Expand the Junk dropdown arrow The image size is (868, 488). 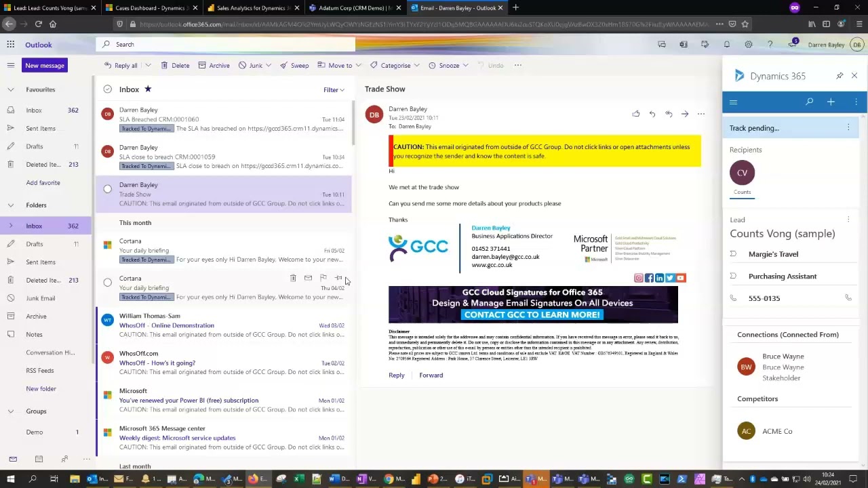point(269,66)
